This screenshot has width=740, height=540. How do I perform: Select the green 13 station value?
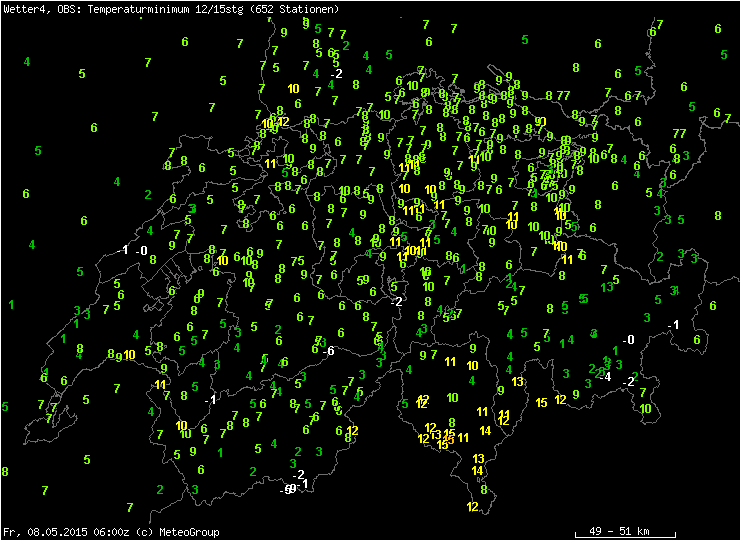click(x=607, y=287)
